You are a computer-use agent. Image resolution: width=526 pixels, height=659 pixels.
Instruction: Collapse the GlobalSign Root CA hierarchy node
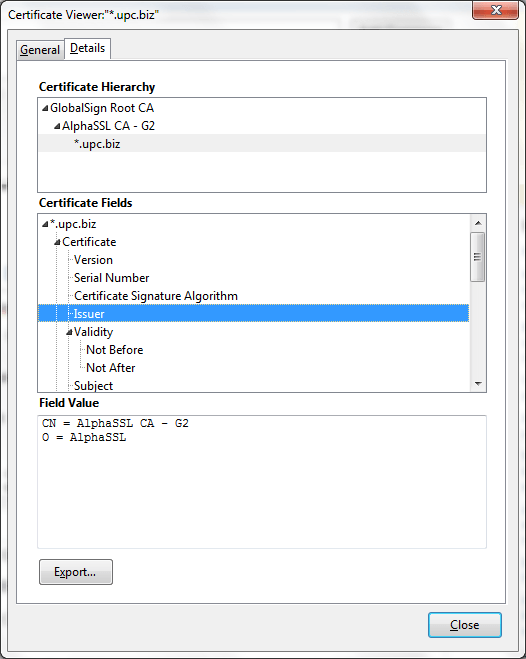click(x=45, y=108)
